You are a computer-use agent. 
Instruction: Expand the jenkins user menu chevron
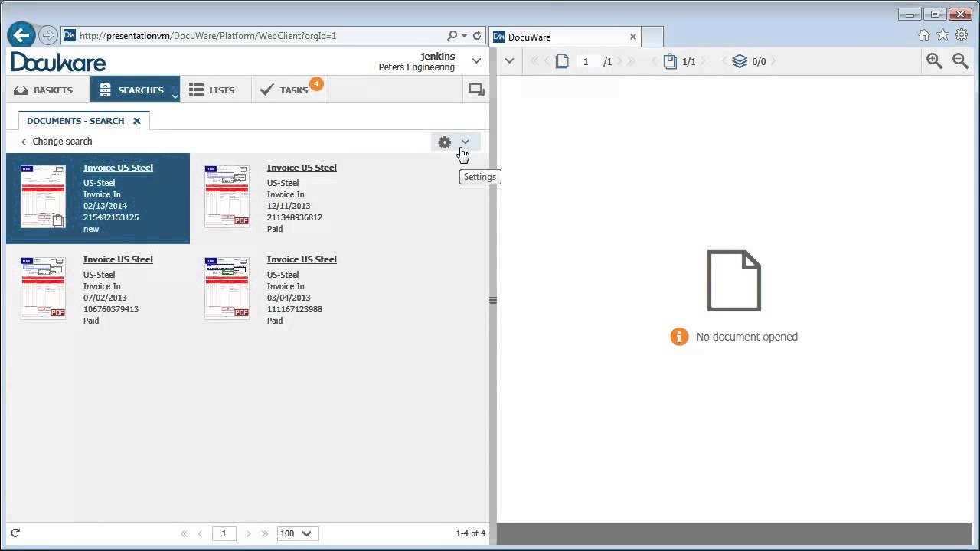coord(476,60)
